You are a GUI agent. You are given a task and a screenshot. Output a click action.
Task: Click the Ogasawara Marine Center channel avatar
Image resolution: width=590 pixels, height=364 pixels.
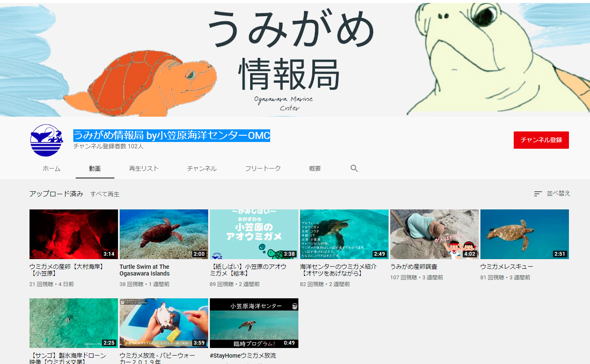(x=47, y=140)
